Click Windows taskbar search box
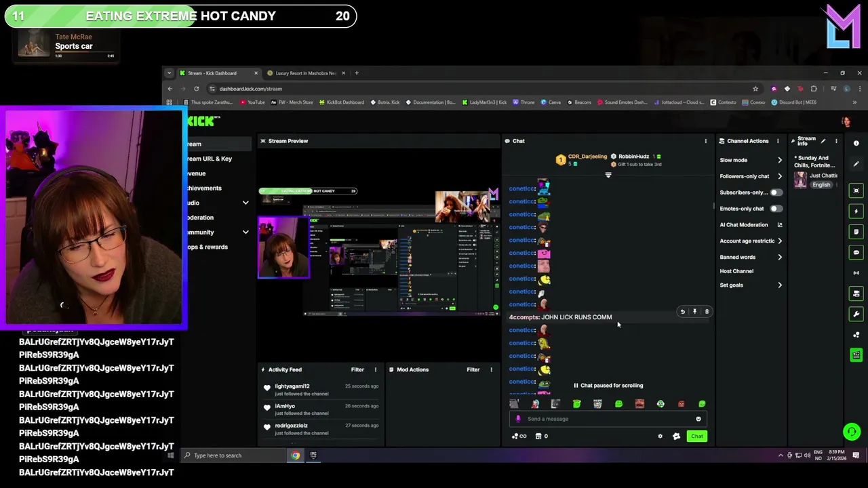The height and width of the screenshot is (488, 868). click(x=233, y=455)
